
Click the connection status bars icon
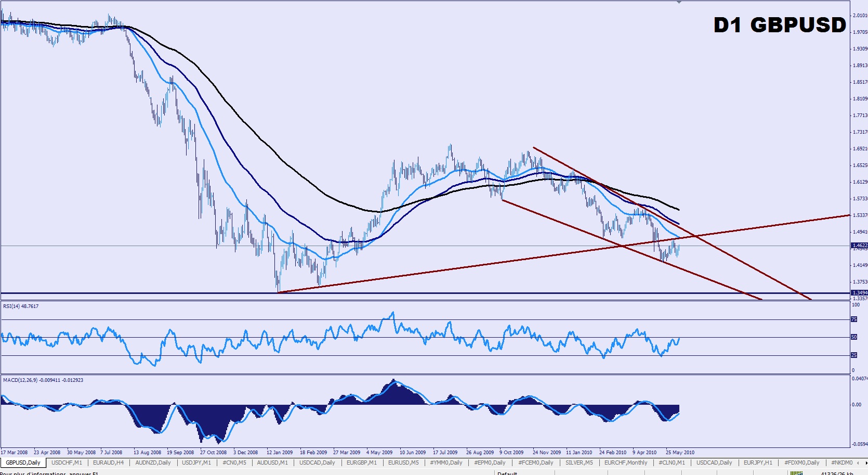click(796, 473)
